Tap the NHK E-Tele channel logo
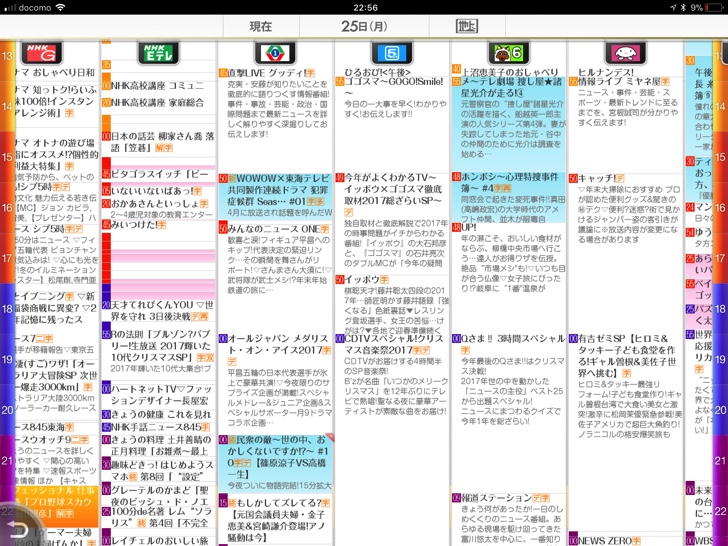This screenshot has height=546, width=728. point(159,53)
